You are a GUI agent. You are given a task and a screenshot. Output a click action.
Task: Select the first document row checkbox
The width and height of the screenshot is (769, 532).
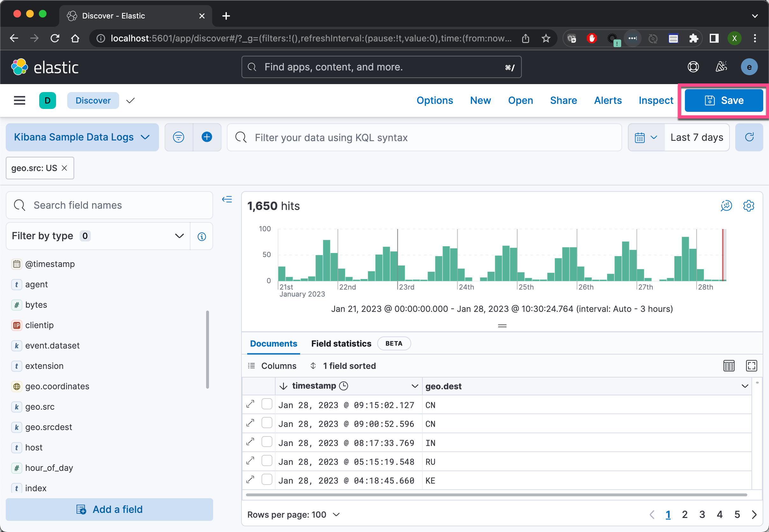[x=267, y=404]
